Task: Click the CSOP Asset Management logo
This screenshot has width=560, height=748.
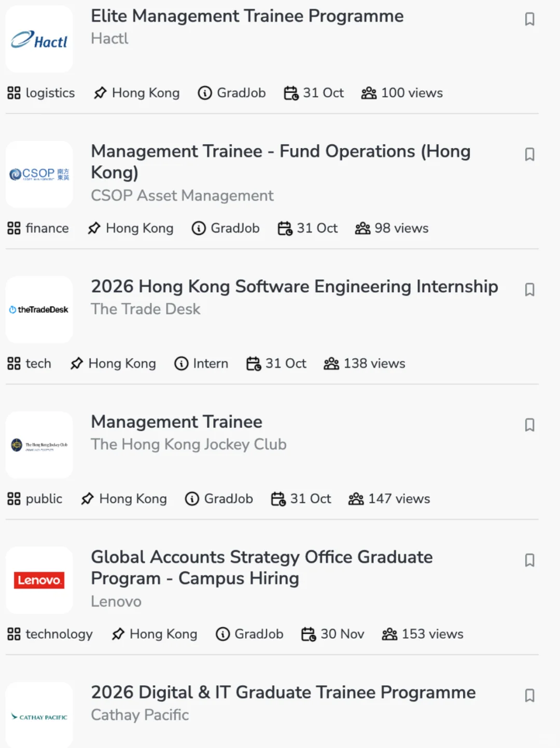Action: pos(39,175)
